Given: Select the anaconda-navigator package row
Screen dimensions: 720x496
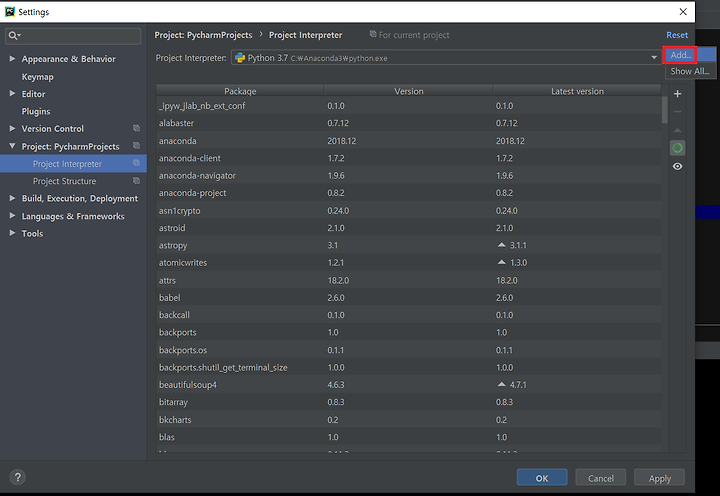Looking at the screenshot, I should click(409, 175).
